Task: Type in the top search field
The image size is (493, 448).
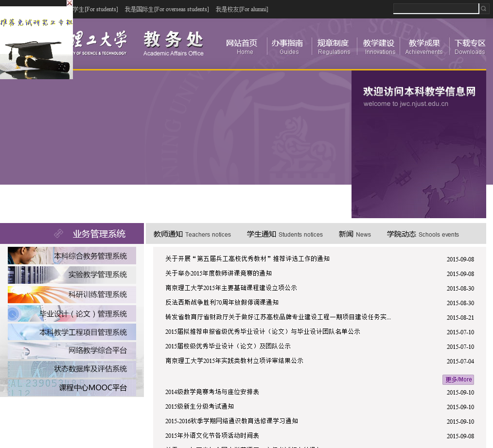Action: tap(436, 9)
